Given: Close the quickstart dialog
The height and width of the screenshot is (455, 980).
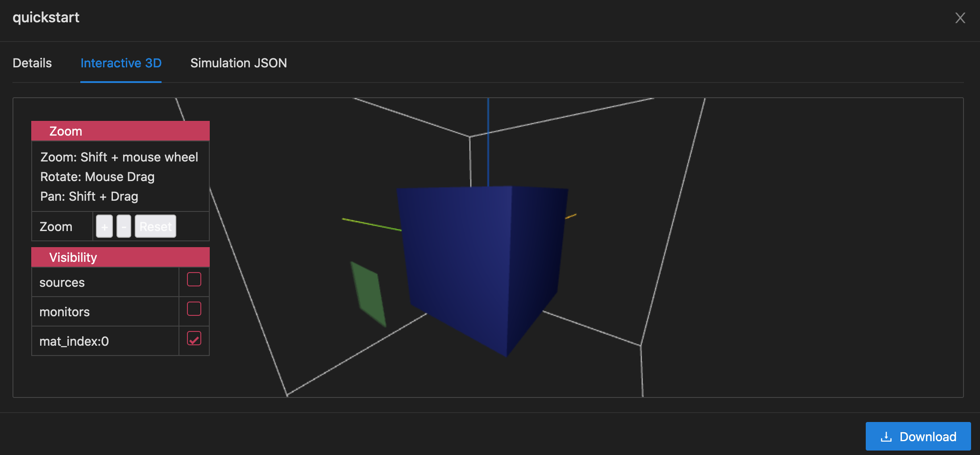Looking at the screenshot, I should [x=960, y=18].
